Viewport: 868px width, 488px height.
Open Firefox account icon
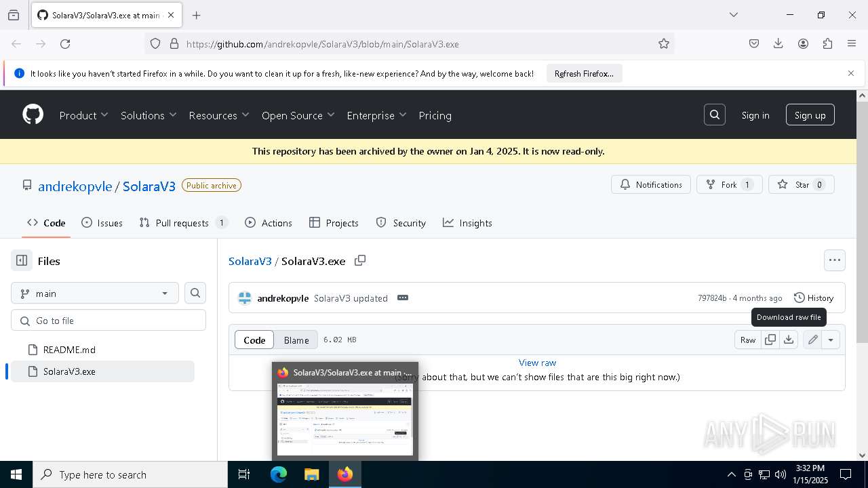click(803, 43)
